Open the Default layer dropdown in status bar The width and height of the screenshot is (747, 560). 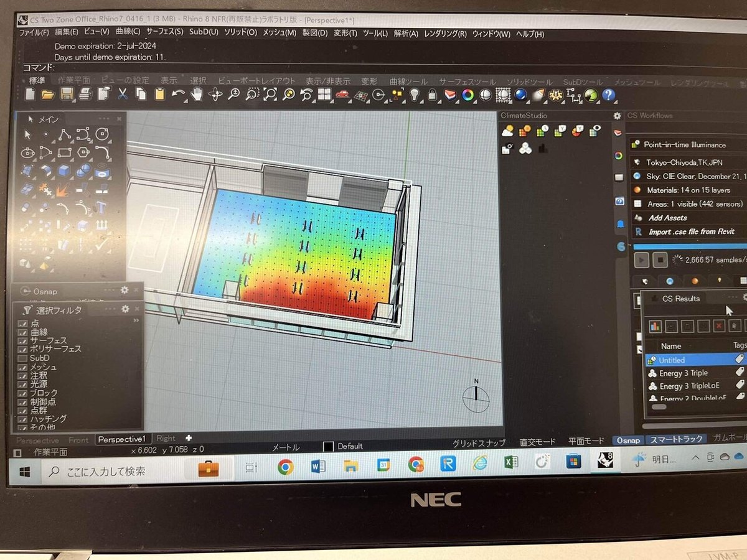click(x=343, y=446)
